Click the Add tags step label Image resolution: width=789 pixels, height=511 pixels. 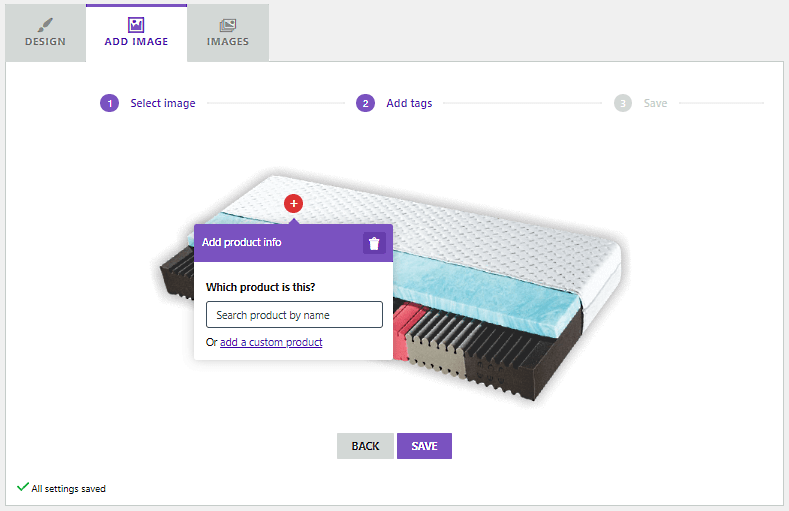click(409, 103)
